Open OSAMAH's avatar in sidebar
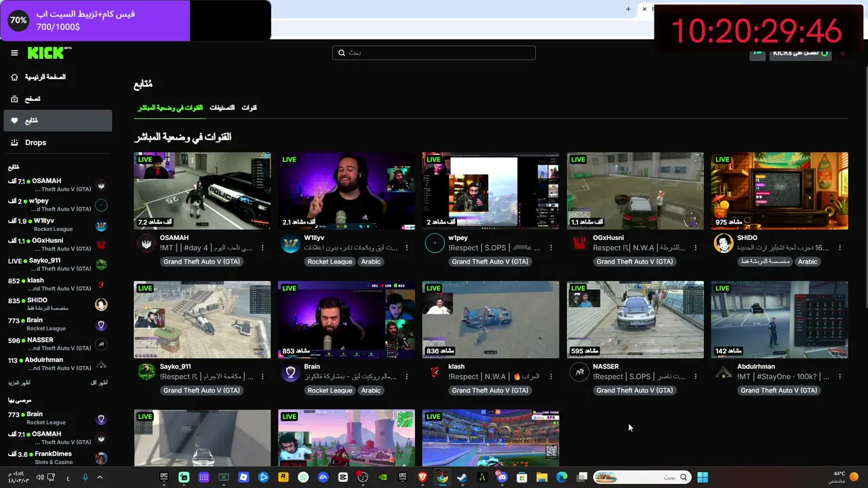The width and height of the screenshot is (868, 488). coord(101,185)
